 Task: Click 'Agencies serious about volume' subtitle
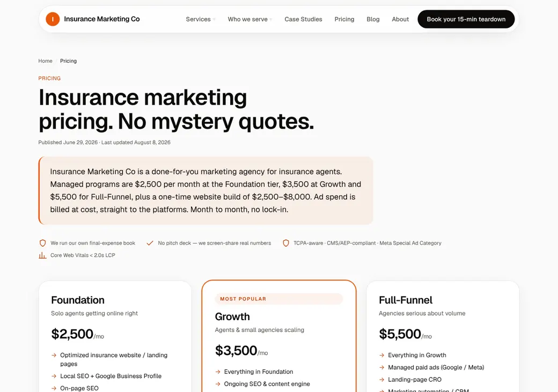[422, 313]
